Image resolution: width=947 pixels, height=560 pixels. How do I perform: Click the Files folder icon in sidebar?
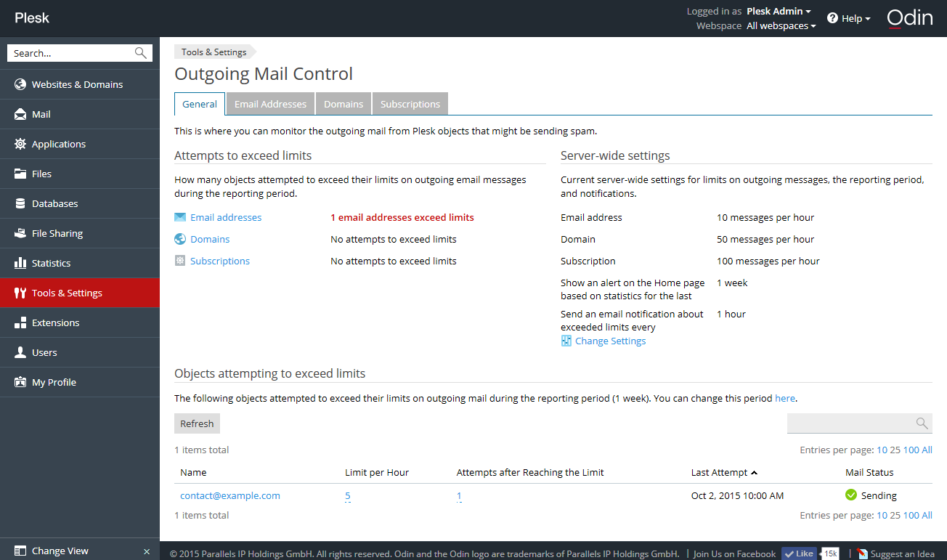(20, 174)
